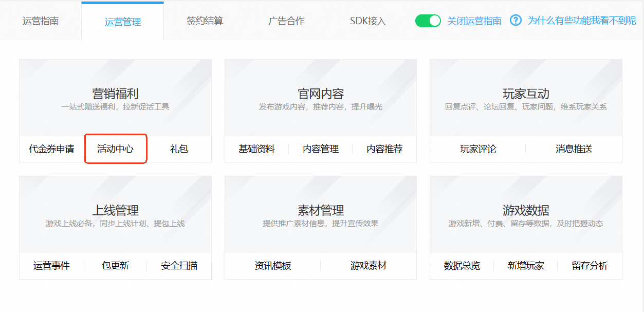Open the 签约结算 tab

(205, 21)
